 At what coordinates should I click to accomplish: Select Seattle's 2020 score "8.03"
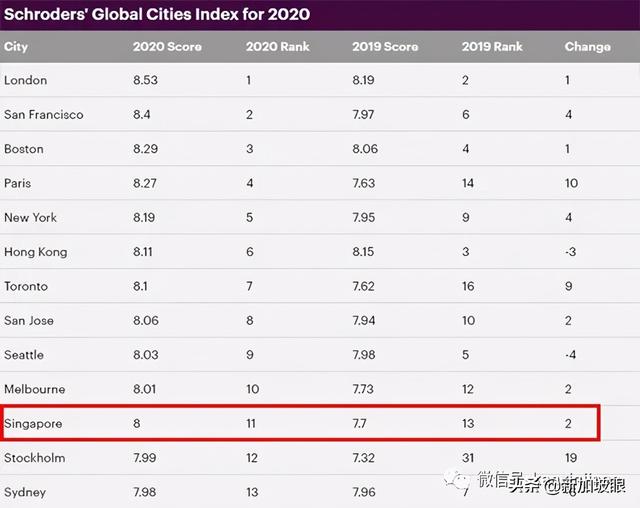146,355
